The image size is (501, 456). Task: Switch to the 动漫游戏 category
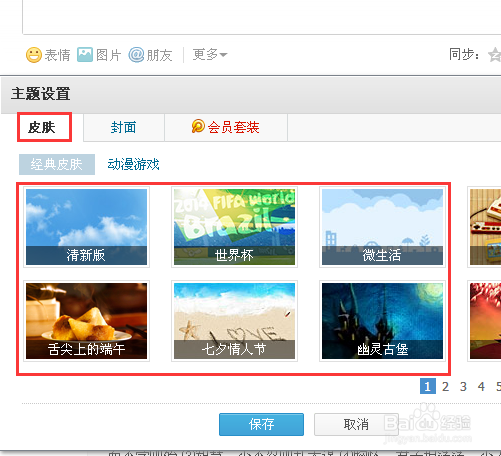point(133,164)
